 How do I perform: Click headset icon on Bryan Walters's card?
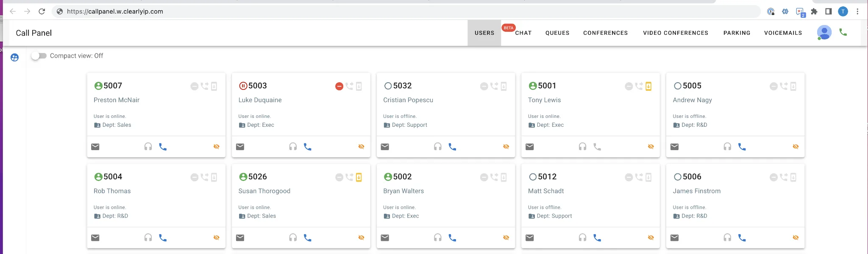click(x=438, y=238)
